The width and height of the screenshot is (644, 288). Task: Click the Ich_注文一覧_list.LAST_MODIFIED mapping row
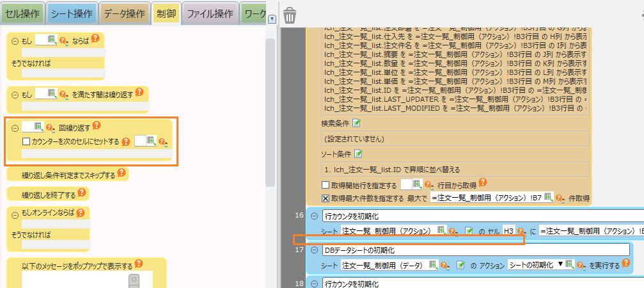point(455,108)
